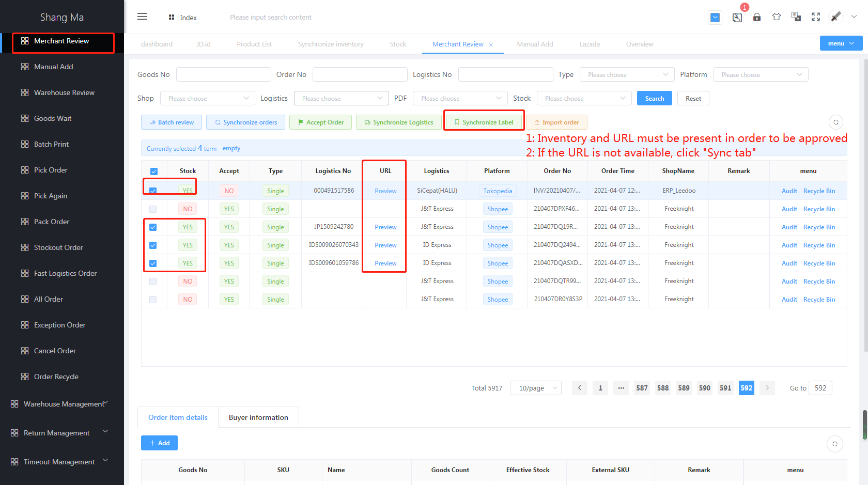The width and height of the screenshot is (868, 485).
Task: Click the Reset button
Action: point(693,98)
